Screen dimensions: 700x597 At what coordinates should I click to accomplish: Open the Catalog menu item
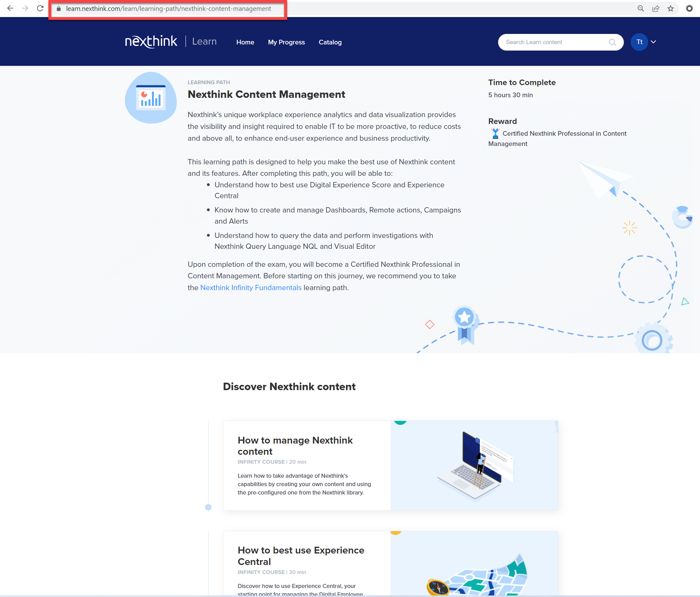pos(330,42)
